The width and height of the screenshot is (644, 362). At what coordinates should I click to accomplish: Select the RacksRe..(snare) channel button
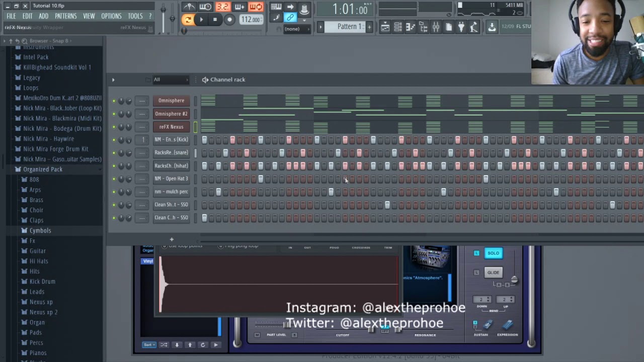point(171,152)
